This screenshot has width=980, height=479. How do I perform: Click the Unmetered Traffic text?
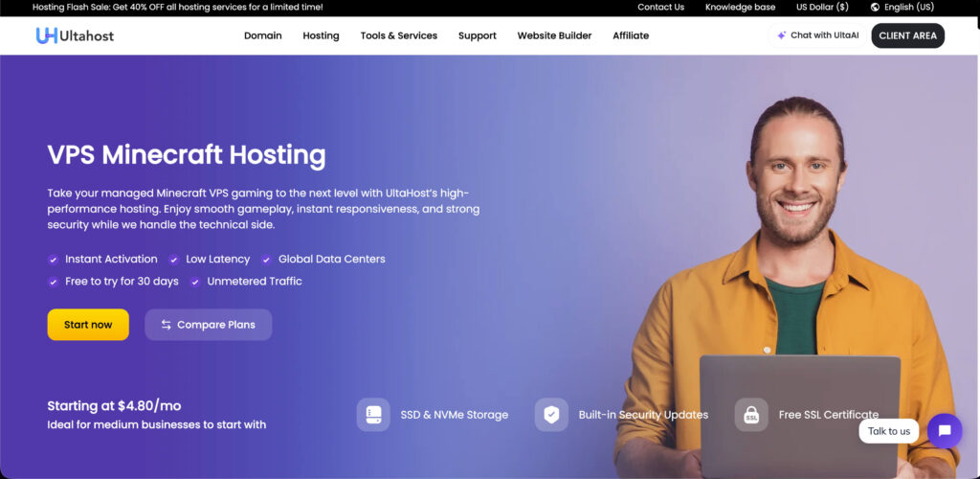tap(255, 282)
